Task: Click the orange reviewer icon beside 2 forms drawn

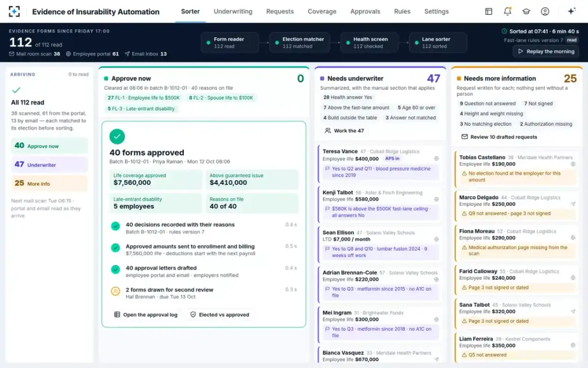Action: 115,291
